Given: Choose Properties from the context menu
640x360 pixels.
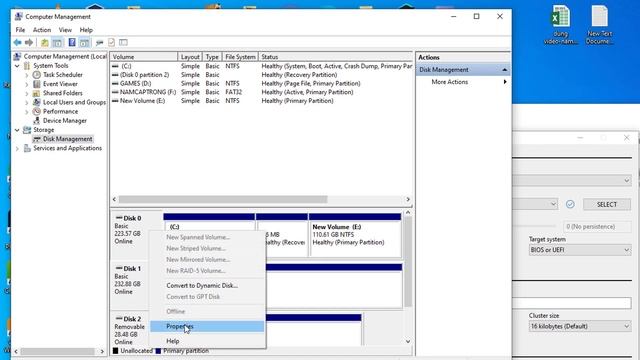Looking at the screenshot, I should (x=207, y=326).
